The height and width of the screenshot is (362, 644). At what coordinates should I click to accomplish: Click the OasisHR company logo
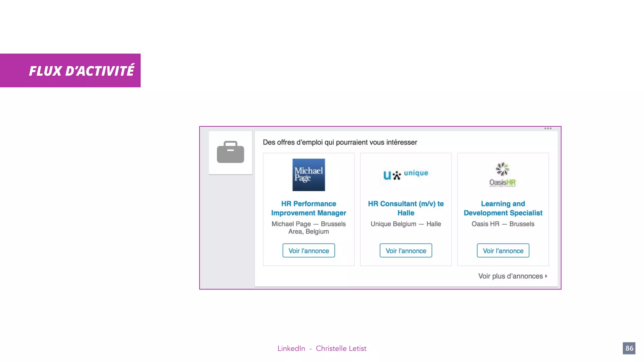point(502,175)
